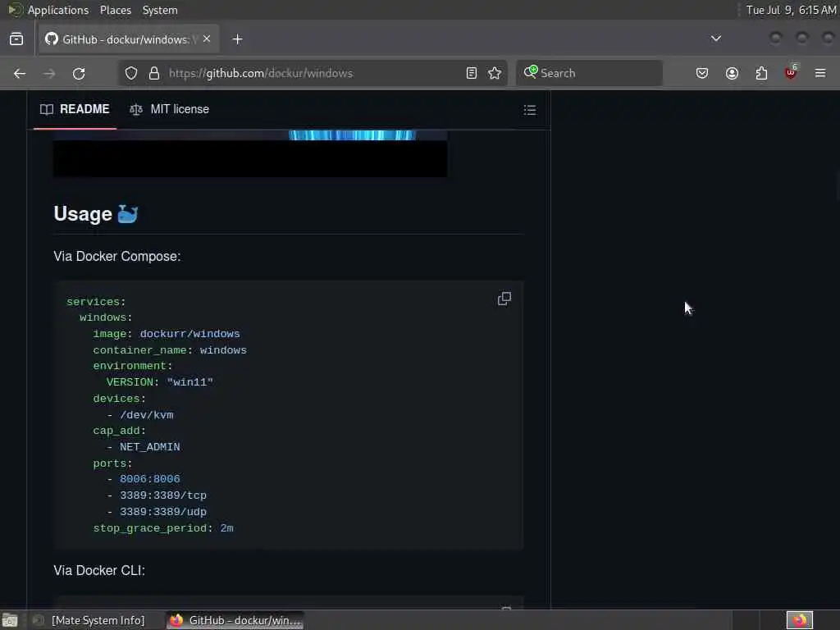Open the Applications menu

58,10
